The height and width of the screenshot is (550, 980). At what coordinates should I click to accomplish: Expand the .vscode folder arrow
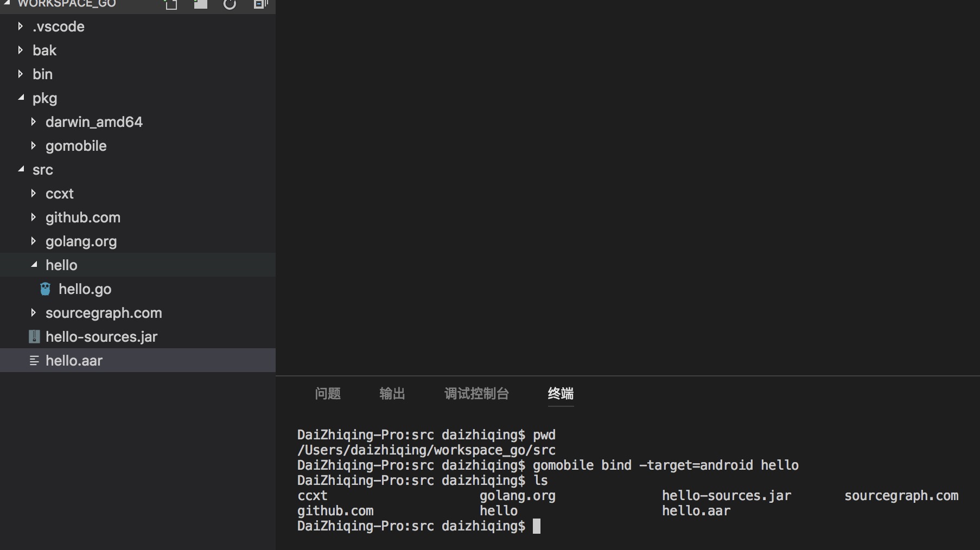point(20,27)
